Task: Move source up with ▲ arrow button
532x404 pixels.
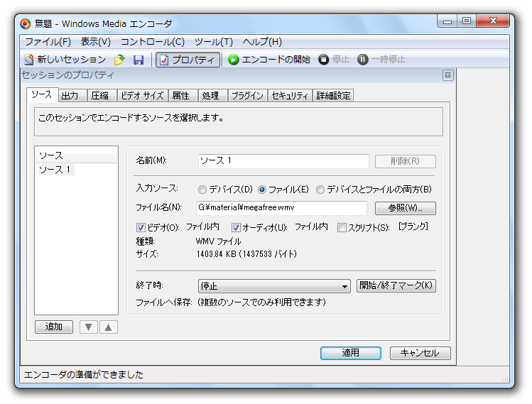Action: point(109,327)
